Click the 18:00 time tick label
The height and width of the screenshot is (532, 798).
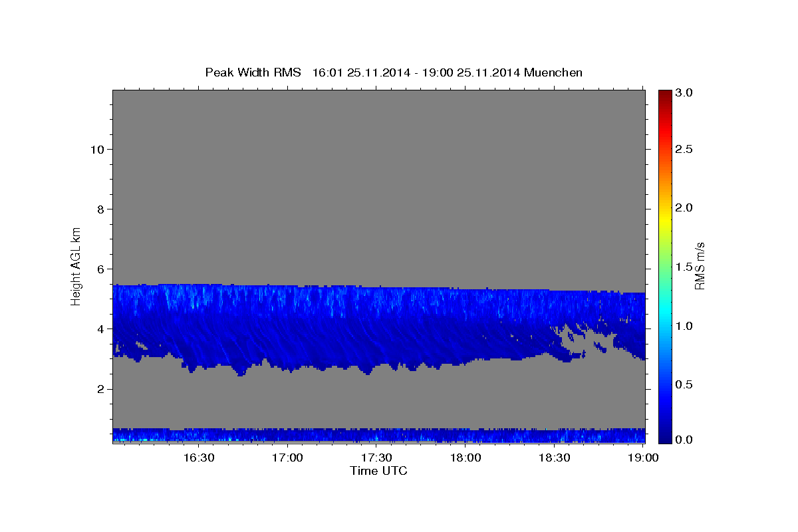(465, 458)
